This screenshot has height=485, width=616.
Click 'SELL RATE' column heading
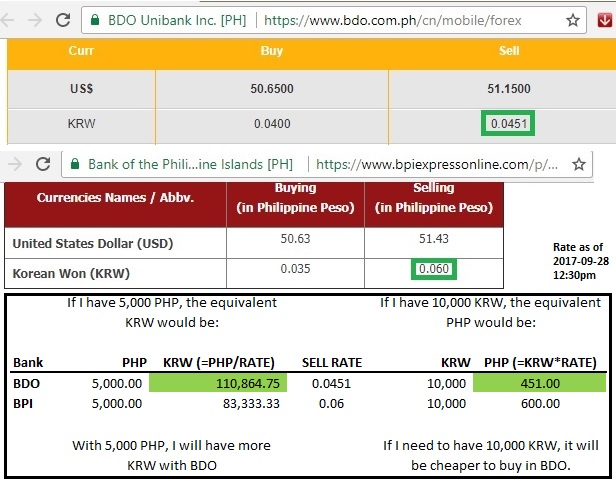click(x=332, y=362)
